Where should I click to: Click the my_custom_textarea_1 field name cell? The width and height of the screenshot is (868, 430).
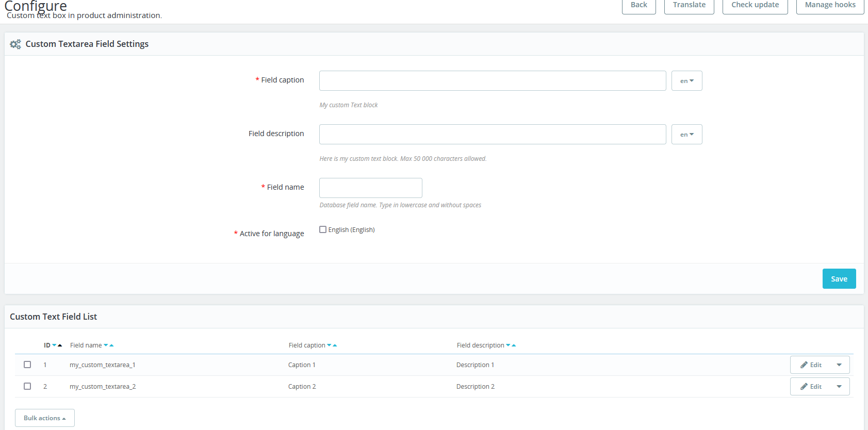(x=103, y=365)
